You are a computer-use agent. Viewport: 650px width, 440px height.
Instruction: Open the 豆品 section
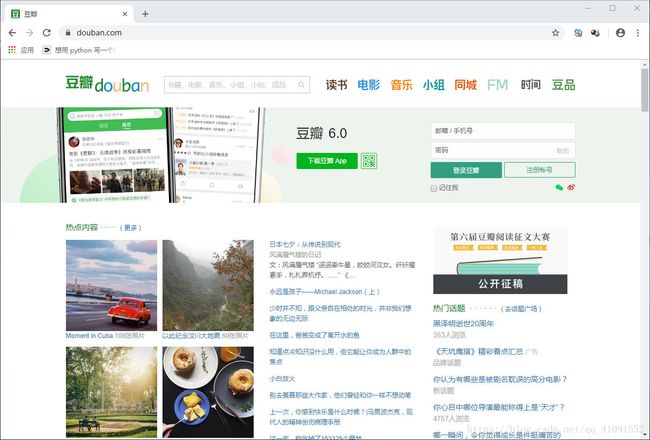[563, 85]
